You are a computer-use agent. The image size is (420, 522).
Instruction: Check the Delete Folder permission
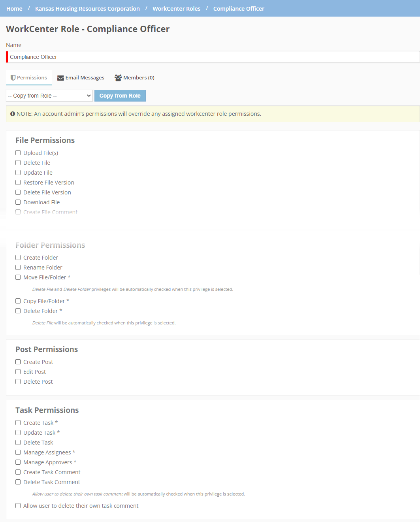pyautogui.click(x=18, y=311)
